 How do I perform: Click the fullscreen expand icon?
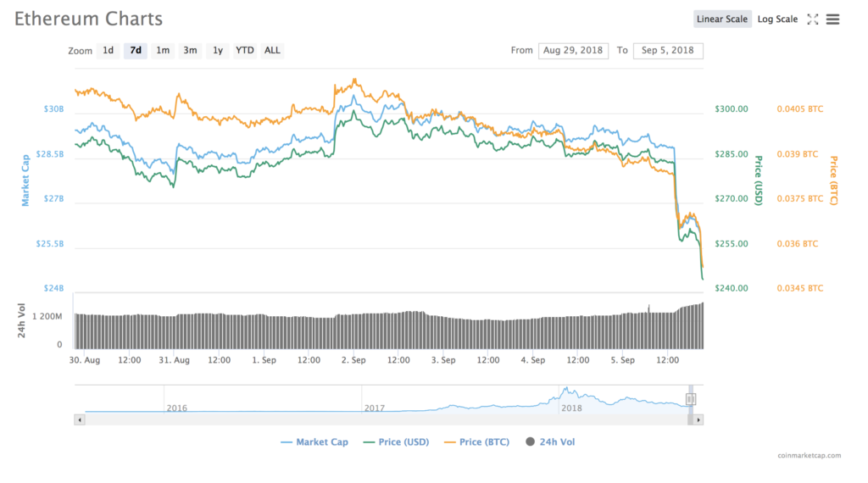coord(812,19)
